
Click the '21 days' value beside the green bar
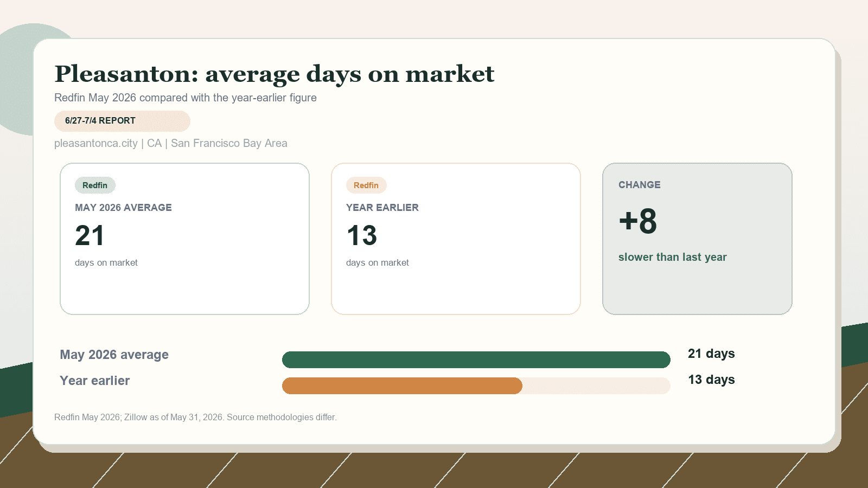click(x=711, y=354)
